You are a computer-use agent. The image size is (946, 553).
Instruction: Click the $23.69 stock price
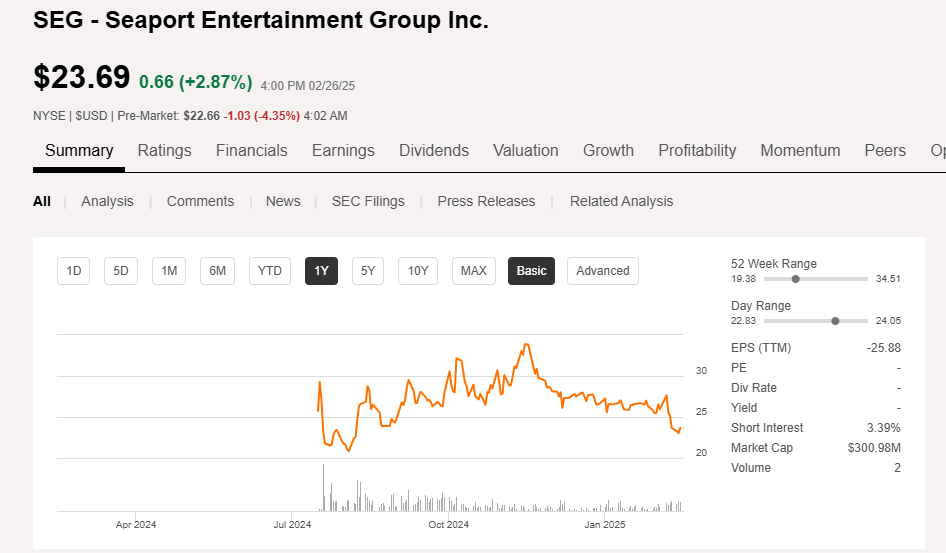[81, 77]
